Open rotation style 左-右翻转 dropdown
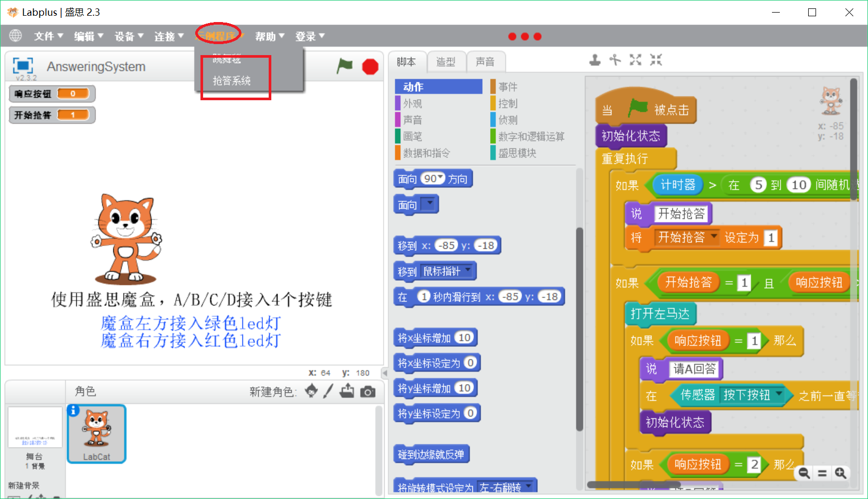Image resolution: width=868 pixels, height=499 pixels. coord(528,486)
